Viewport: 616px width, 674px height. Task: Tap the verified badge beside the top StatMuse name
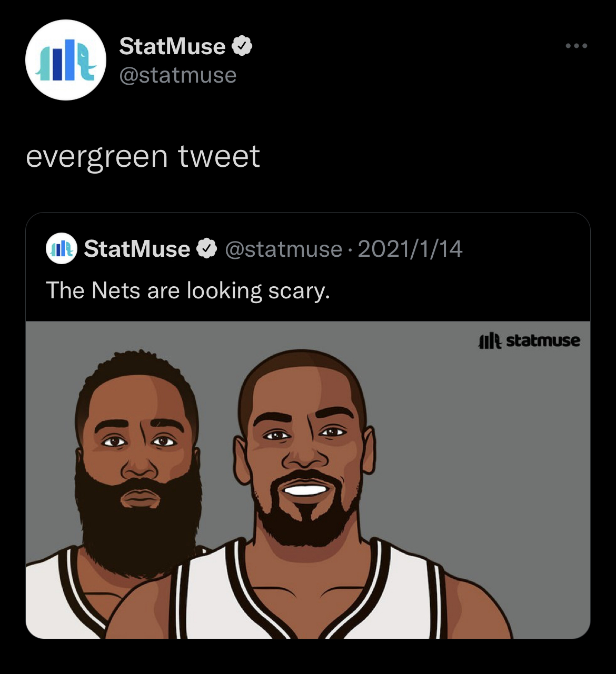(x=242, y=46)
